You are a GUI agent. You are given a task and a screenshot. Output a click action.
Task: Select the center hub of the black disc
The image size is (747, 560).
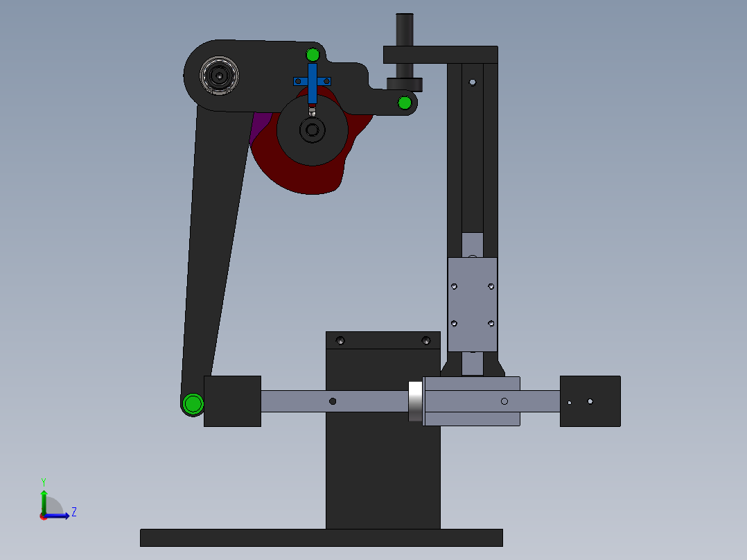pyautogui.click(x=313, y=130)
